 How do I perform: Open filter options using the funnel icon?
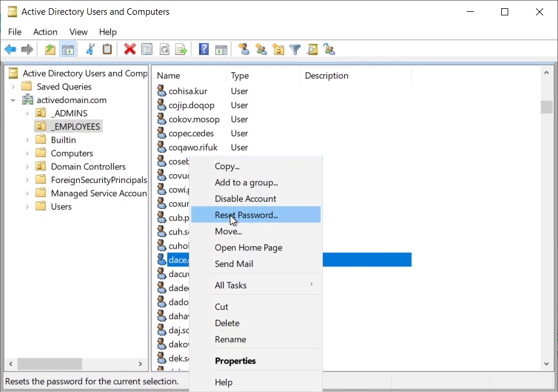tap(294, 49)
